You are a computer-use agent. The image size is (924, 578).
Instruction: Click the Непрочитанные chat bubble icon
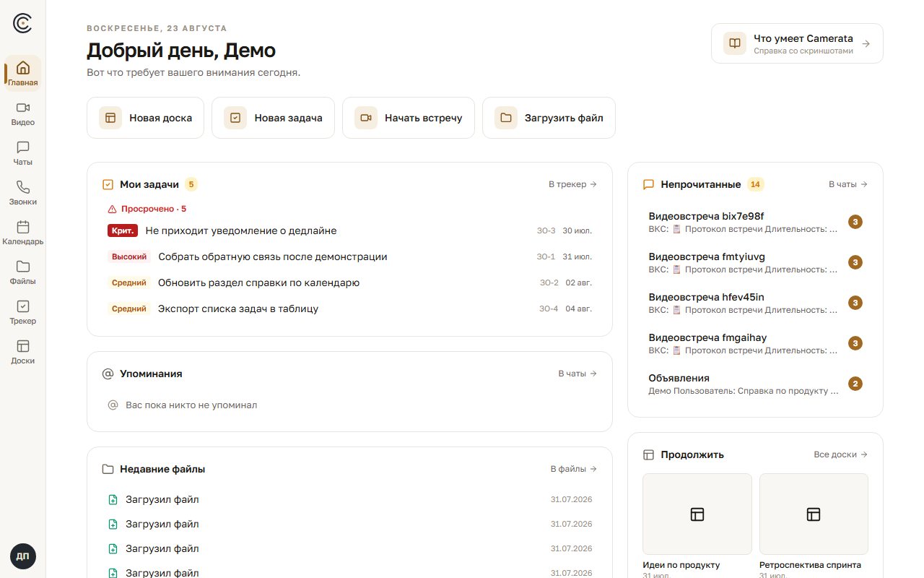(x=648, y=184)
